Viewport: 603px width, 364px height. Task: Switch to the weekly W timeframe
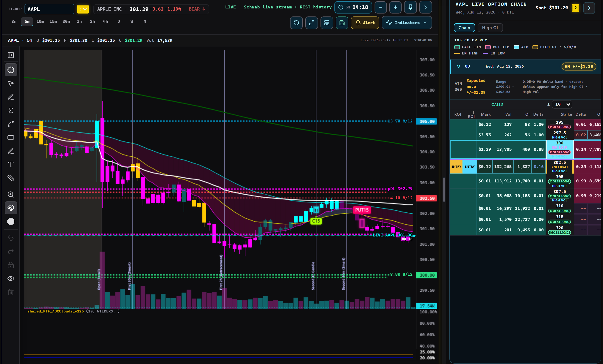tap(132, 22)
